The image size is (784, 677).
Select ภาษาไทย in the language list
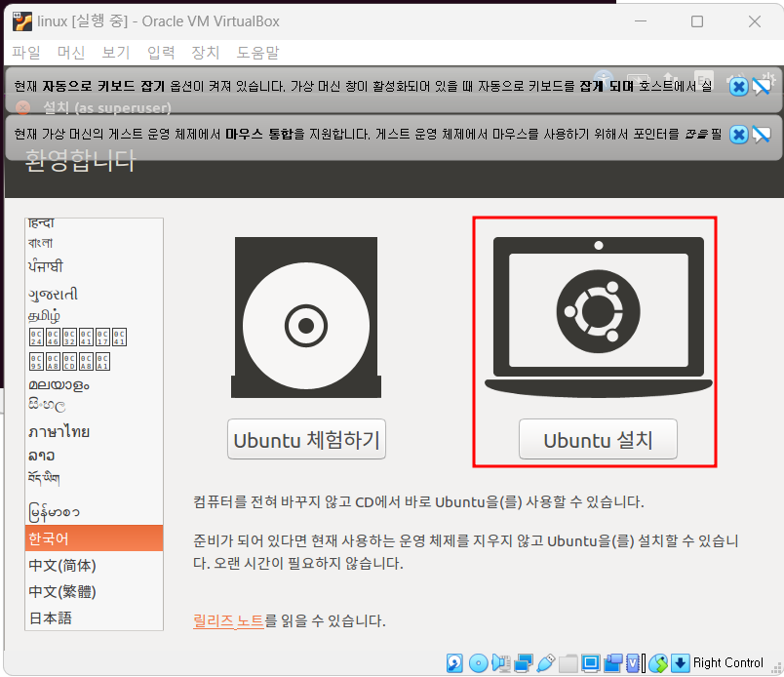[94, 431]
